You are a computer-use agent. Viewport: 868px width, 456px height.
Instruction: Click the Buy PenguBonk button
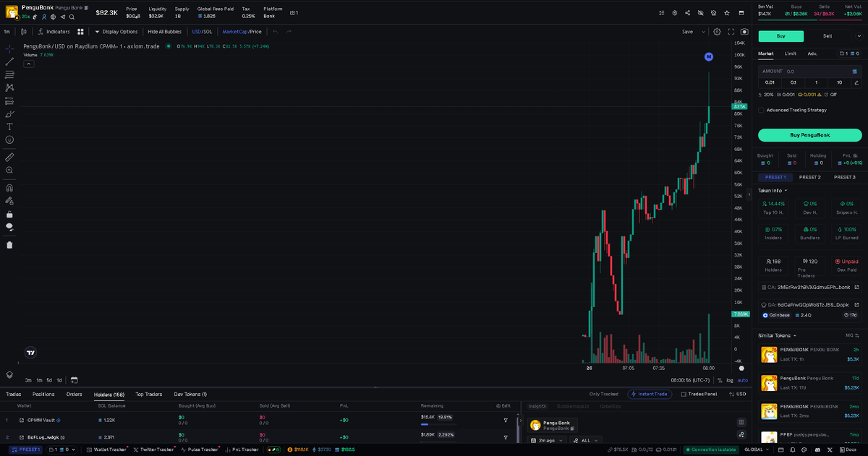pos(810,135)
